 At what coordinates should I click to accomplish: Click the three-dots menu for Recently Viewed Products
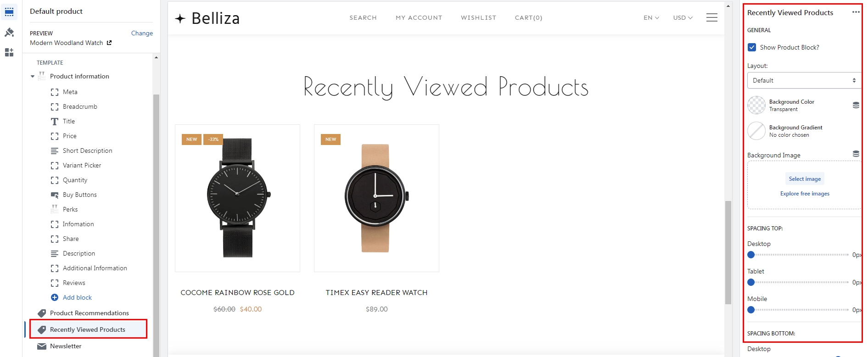click(x=856, y=12)
